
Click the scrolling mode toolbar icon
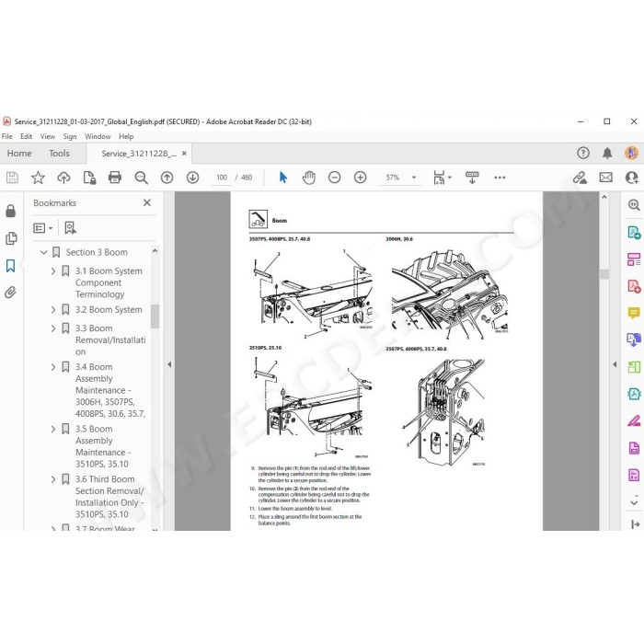pos(472,178)
